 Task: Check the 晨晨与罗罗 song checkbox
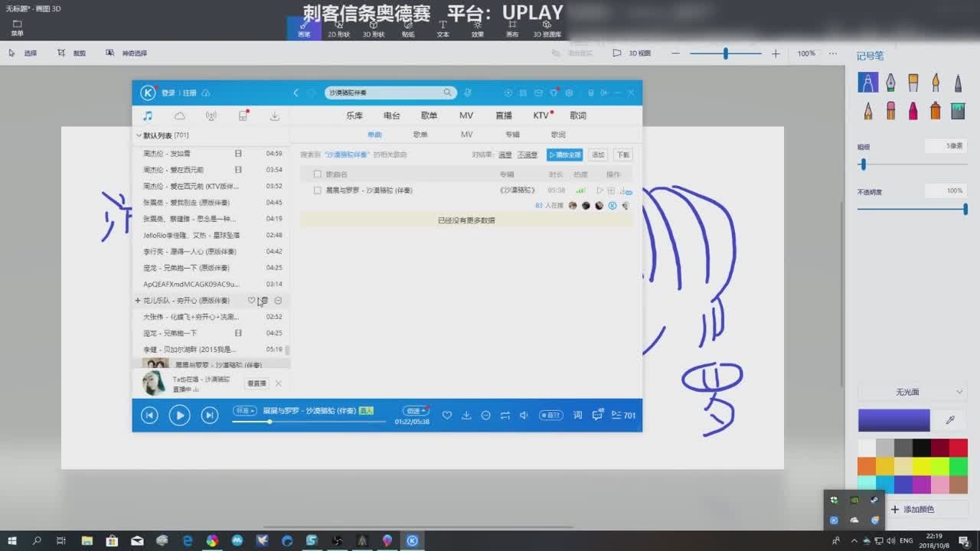point(317,190)
